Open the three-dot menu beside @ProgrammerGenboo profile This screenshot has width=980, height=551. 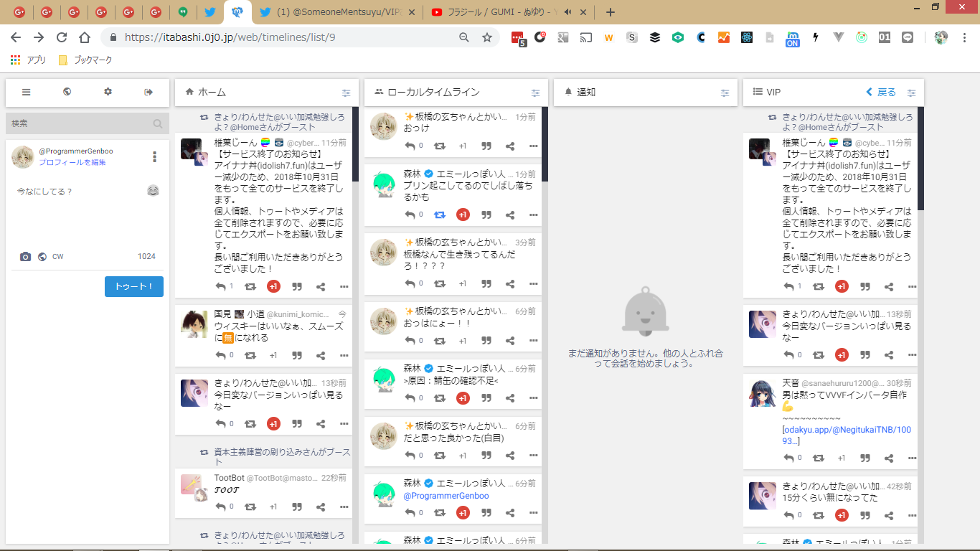point(154,156)
